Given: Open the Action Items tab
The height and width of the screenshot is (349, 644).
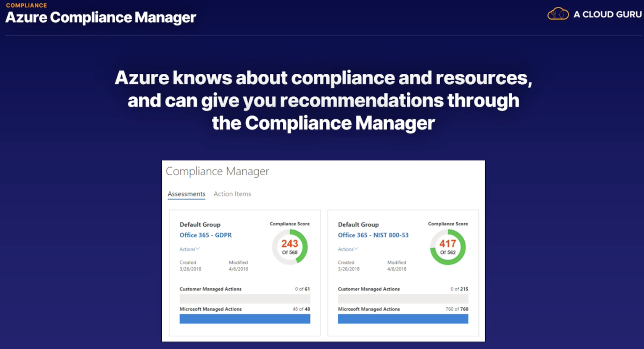Looking at the screenshot, I should pos(232,194).
